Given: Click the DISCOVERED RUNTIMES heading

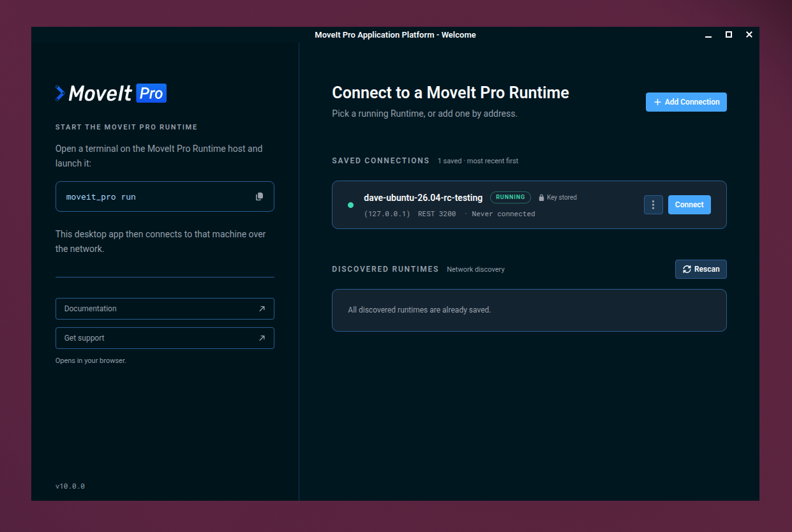Looking at the screenshot, I should pos(385,269).
